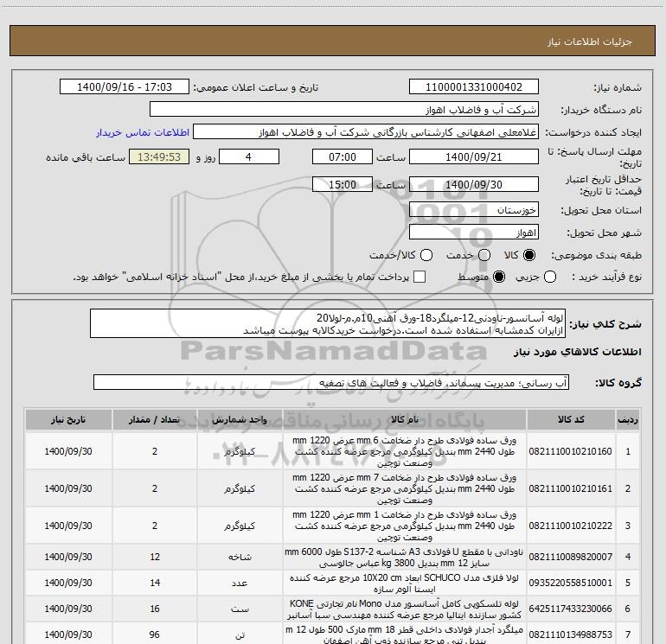Click the 1 mm steel sheet item name
Image resolution: width=666 pixels, height=644 pixels.
pyautogui.click(x=405, y=526)
